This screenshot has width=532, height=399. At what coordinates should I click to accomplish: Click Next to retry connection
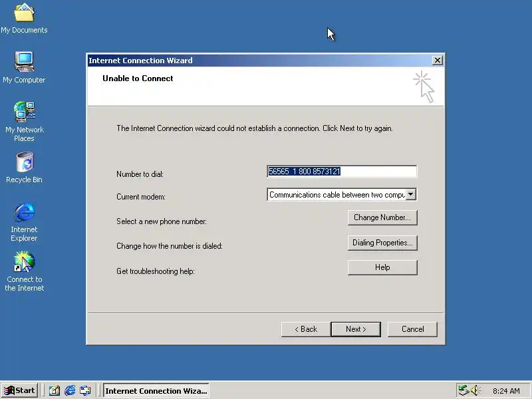pos(356,329)
